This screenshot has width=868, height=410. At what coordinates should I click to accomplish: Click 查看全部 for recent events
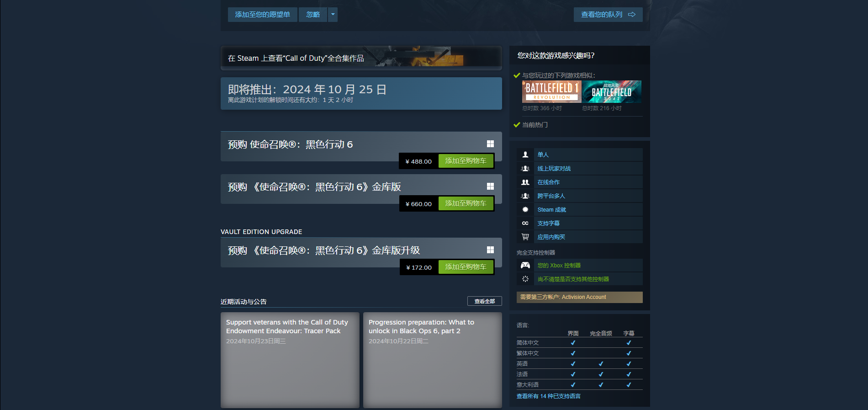click(x=485, y=301)
